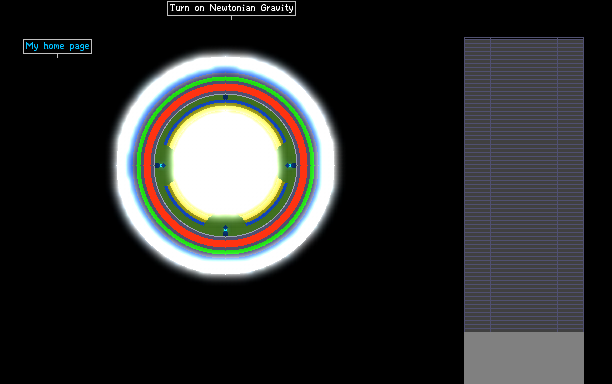Click the blue glow outside the green ring
This screenshot has width=612, height=384.
click(x=225, y=73)
